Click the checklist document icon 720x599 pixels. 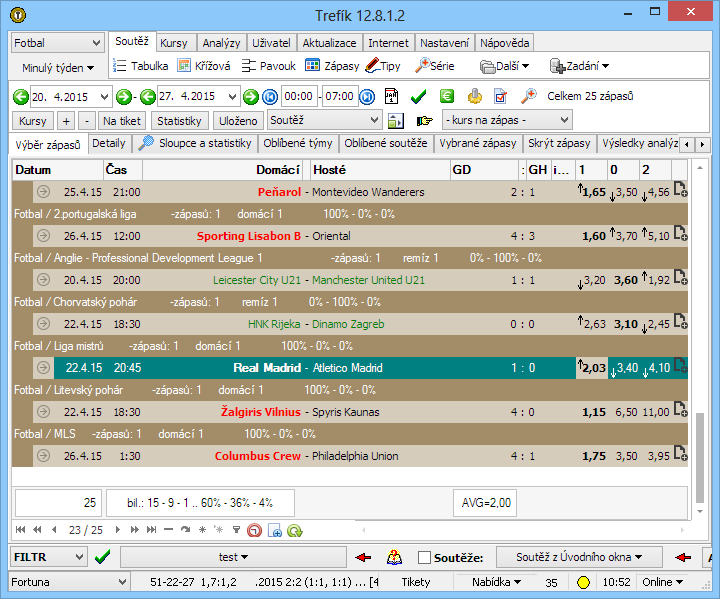coord(501,96)
